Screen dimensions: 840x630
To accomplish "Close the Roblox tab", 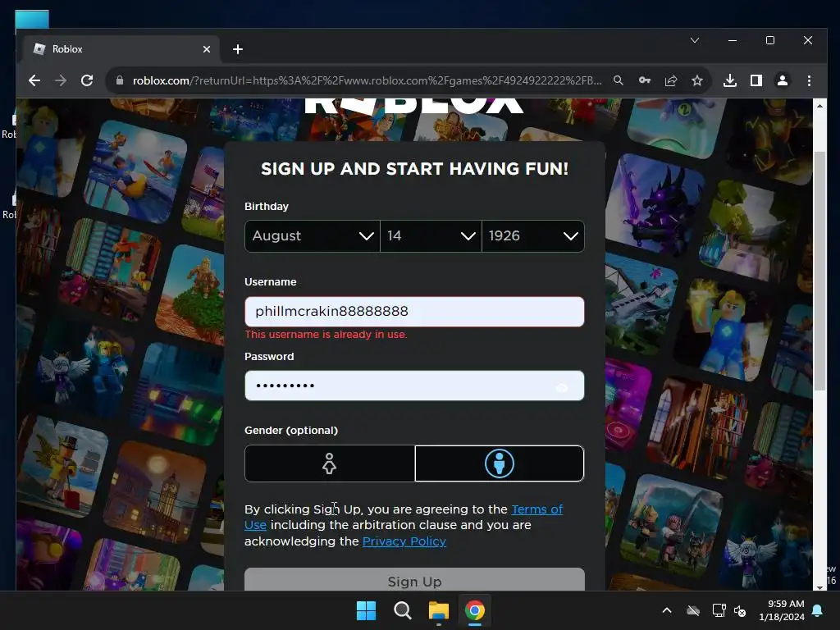I will click(x=206, y=49).
